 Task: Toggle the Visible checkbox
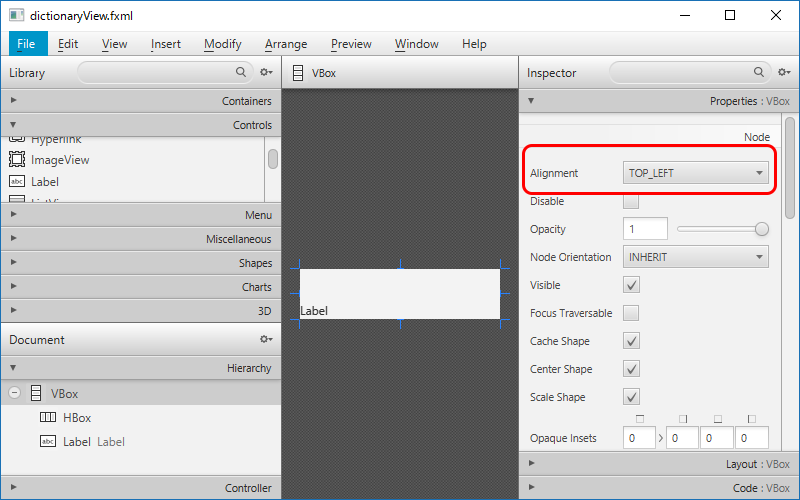coord(631,285)
